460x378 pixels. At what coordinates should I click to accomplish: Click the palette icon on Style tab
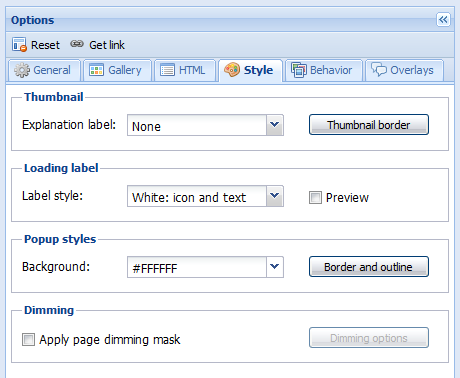click(x=232, y=70)
